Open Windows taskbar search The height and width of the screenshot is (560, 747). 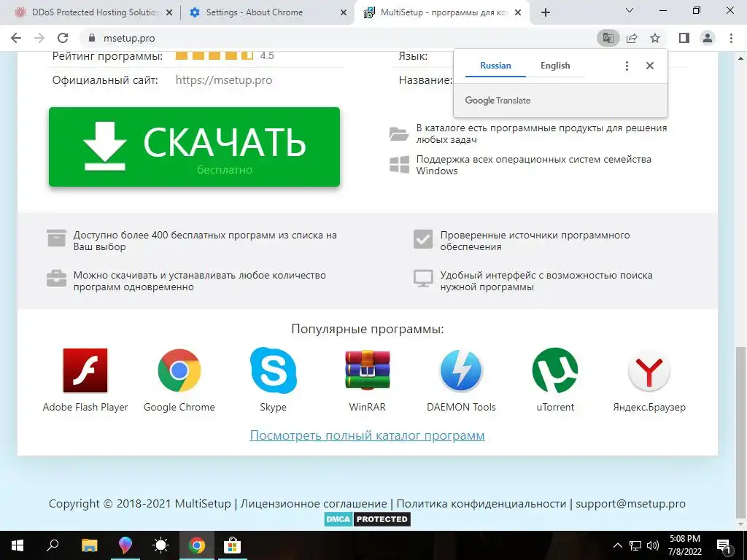pos(53,545)
